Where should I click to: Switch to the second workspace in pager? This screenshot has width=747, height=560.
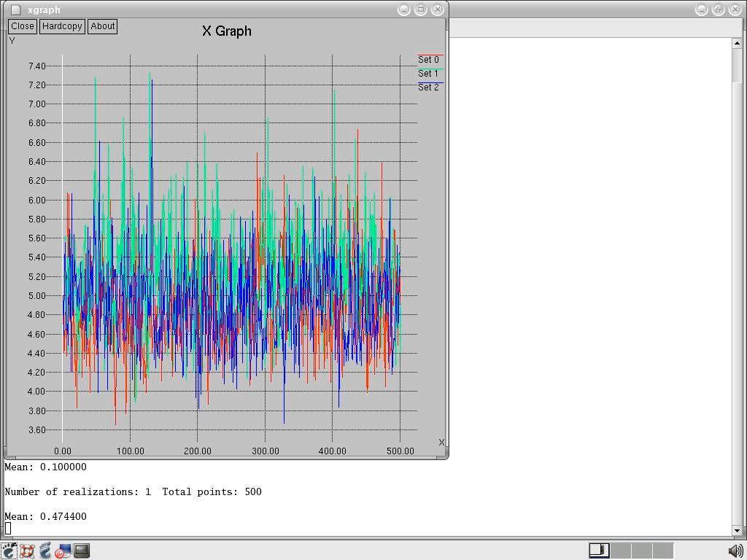(621, 551)
